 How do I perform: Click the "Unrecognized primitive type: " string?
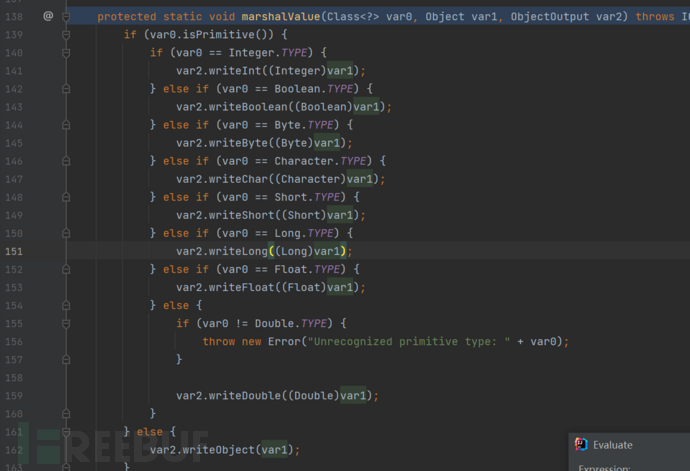(409, 342)
